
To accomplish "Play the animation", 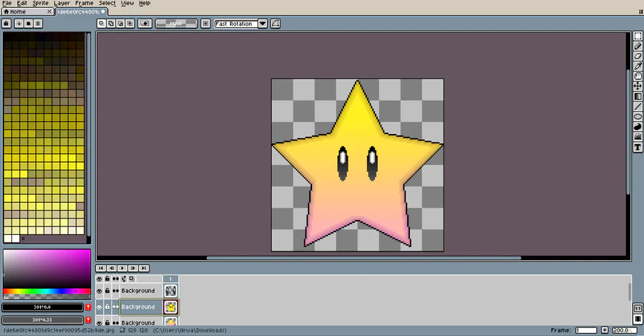I will pos(122,268).
